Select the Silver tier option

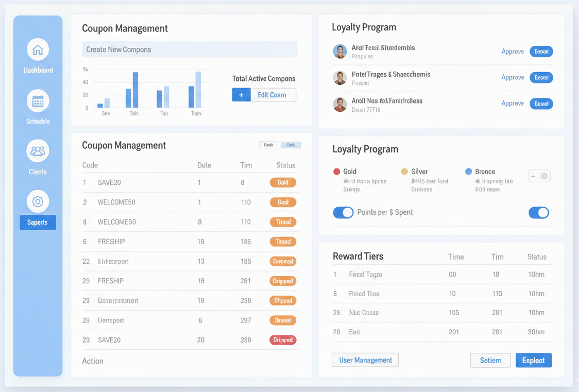click(419, 172)
